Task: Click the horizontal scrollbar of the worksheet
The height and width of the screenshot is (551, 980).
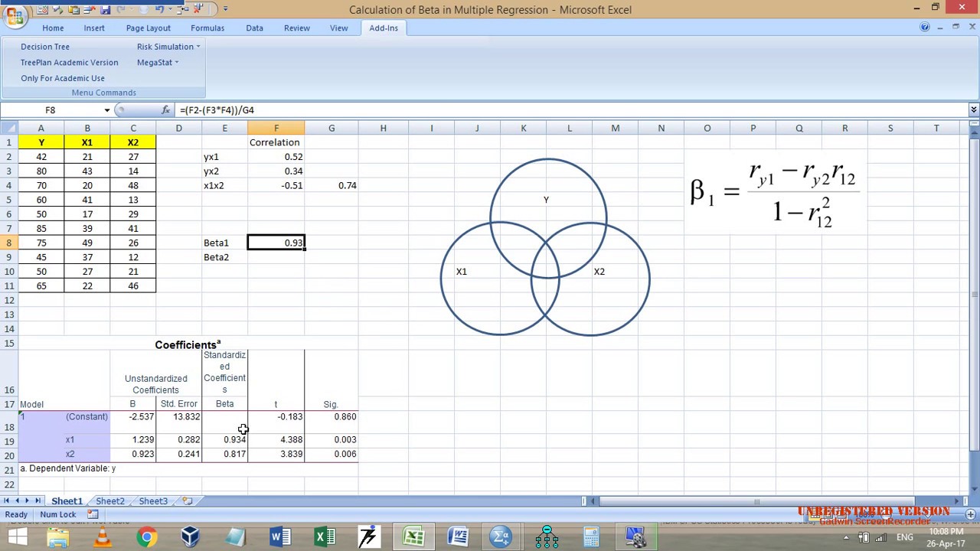Action: [773, 501]
